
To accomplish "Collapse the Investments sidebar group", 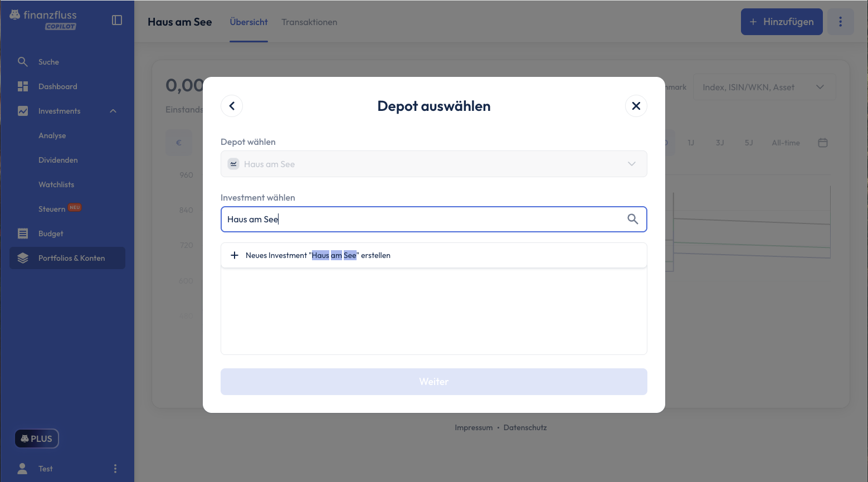I will [113, 111].
